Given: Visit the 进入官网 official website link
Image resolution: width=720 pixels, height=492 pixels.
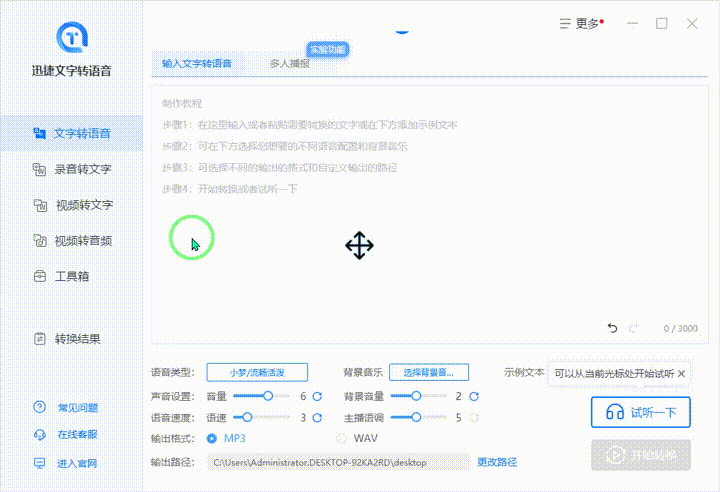Looking at the screenshot, I should point(77,463).
